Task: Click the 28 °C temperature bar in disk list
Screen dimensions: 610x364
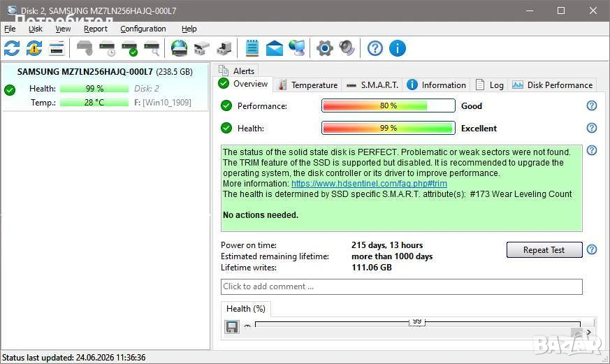Action: [x=94, y=103]
